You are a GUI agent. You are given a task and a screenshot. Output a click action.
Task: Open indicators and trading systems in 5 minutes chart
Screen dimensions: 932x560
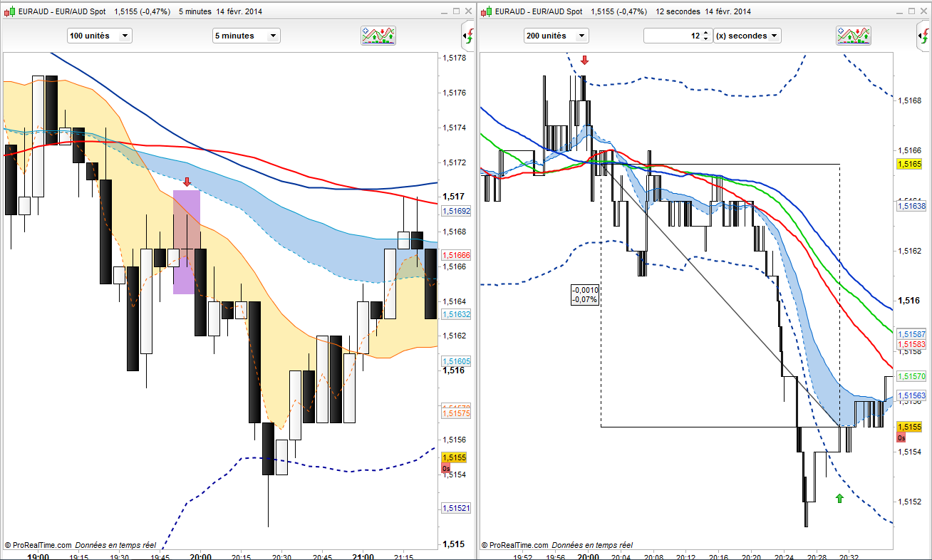pos(378,36)
